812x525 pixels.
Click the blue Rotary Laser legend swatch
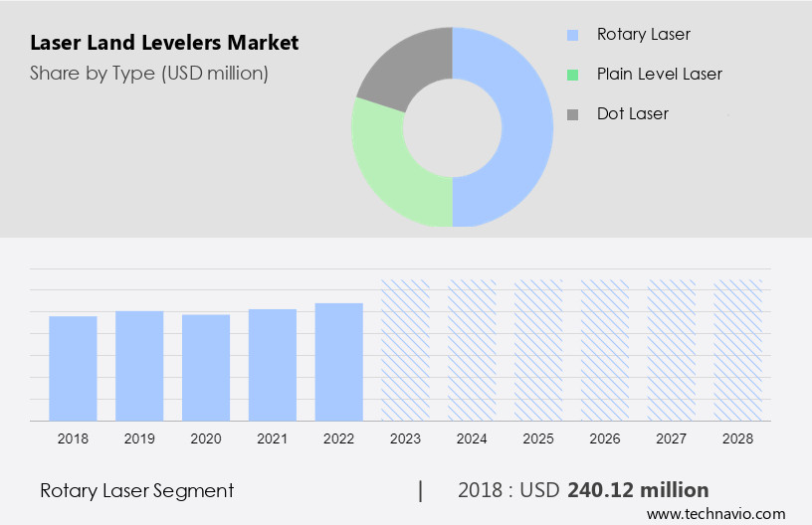tap(572, 35)
